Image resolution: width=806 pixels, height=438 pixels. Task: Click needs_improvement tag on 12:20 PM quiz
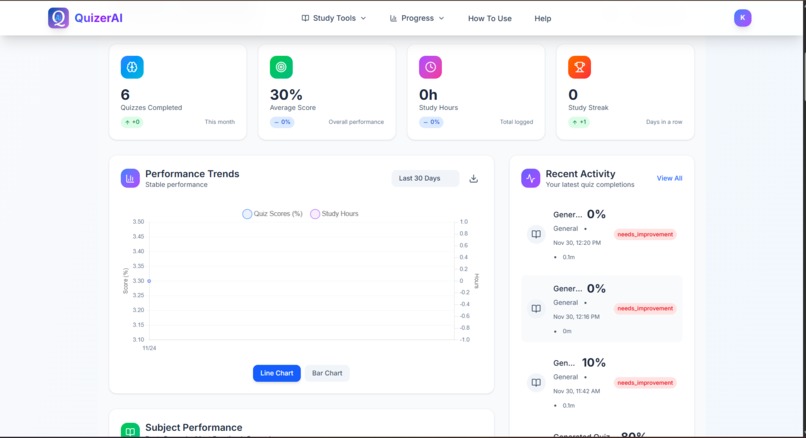(645, 234)
